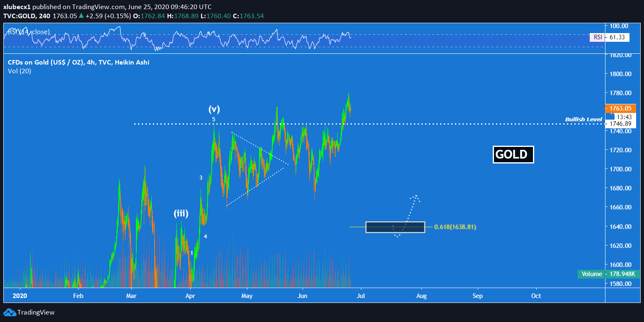
Task: Select the white GOLD text box
Action: click(513, 154)
